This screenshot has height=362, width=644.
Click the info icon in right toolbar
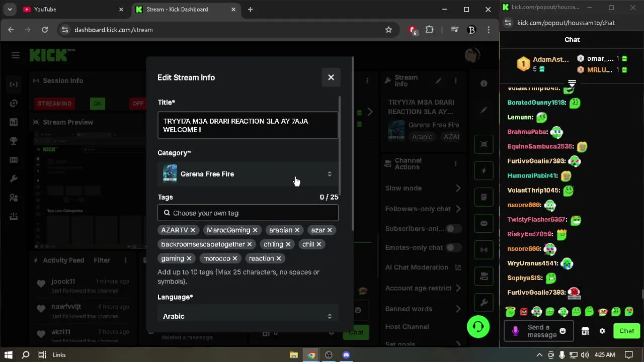click(484, 83)
